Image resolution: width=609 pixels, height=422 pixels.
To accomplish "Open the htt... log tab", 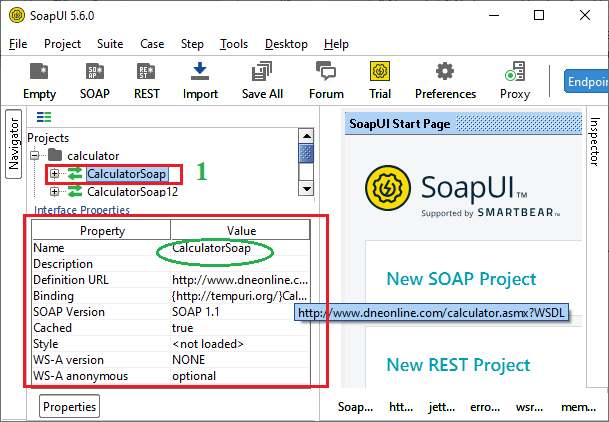I will coord(401,407).
